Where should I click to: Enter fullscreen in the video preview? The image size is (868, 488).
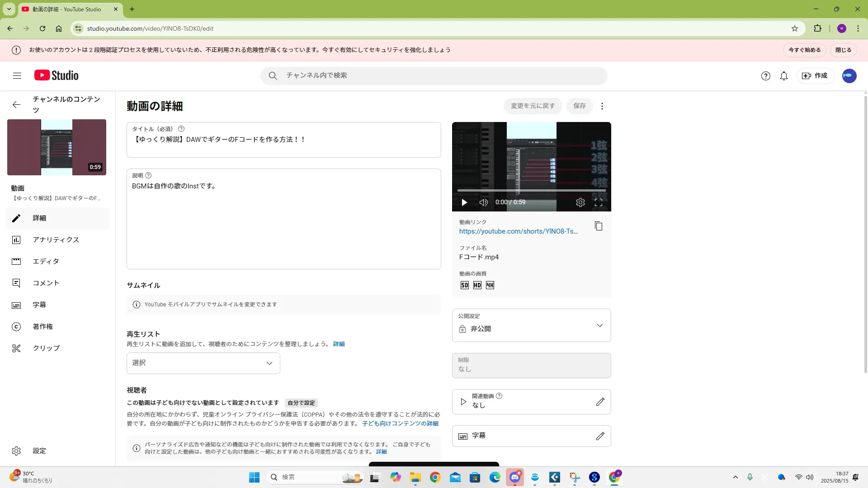point(599,202)
